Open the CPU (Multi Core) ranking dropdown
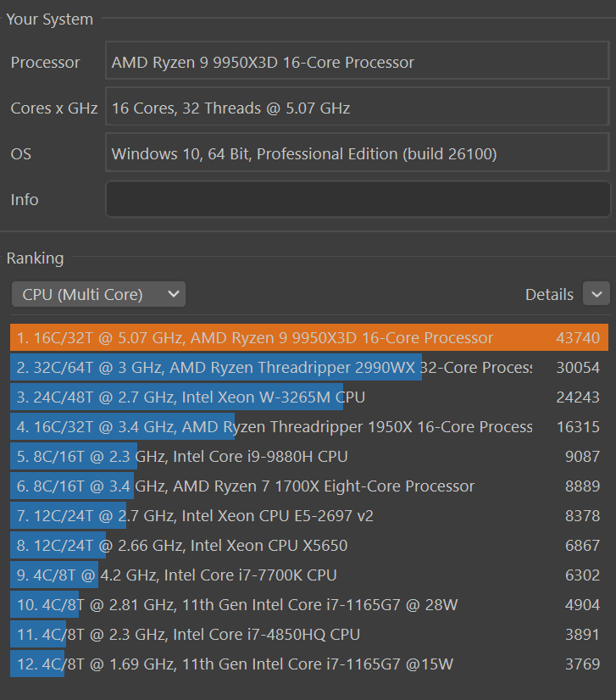This screenshot has width=616, height=700. 98,294
